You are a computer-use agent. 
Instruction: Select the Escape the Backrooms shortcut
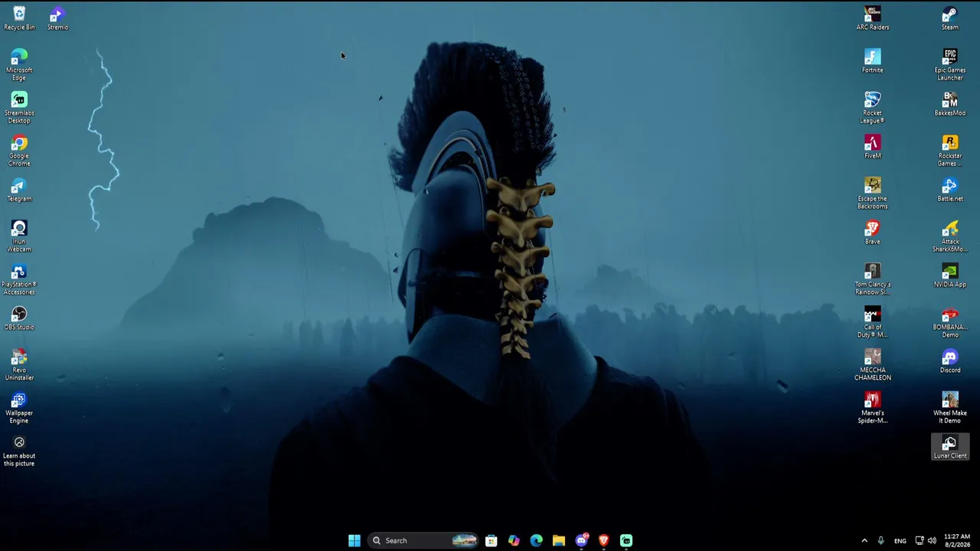(873, 194)
